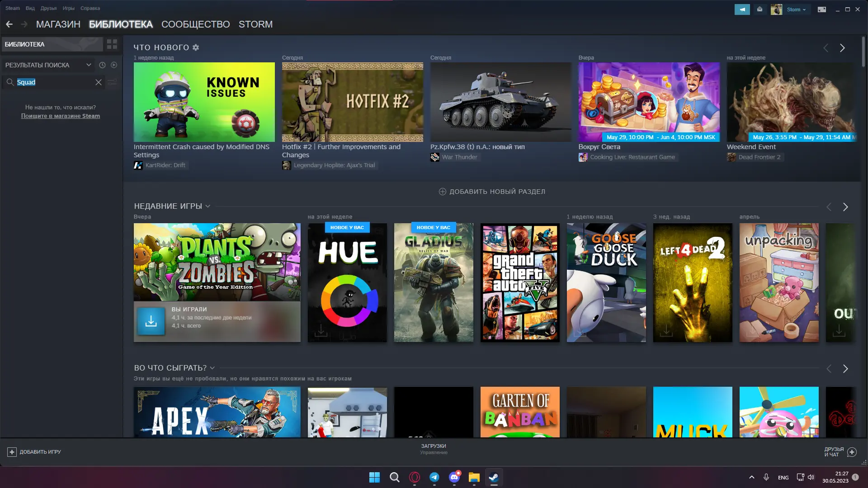868x488 pixels.
Task: Open Friends and Chat plus icon
Action: pyautogui.click(x=852, y=452)
